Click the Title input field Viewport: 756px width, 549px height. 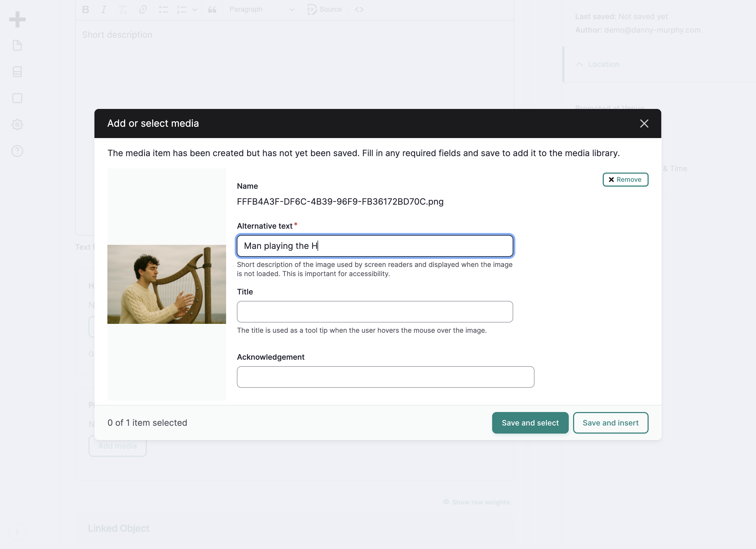[x=375, y=312]
